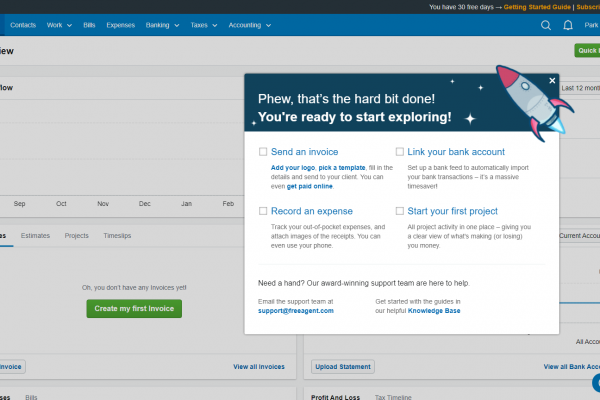The image size is (600, 400).
Task: Click the Dec month label on chart
Action: coord(145,204)
